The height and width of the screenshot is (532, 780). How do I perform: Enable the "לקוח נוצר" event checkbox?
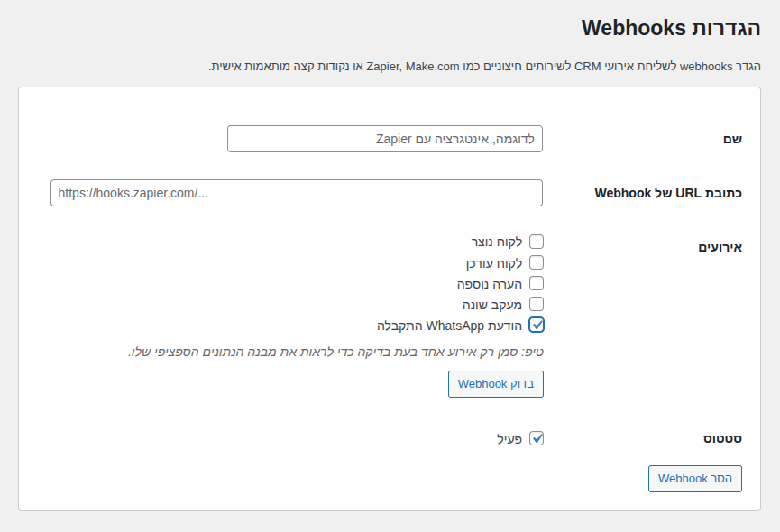537,241
